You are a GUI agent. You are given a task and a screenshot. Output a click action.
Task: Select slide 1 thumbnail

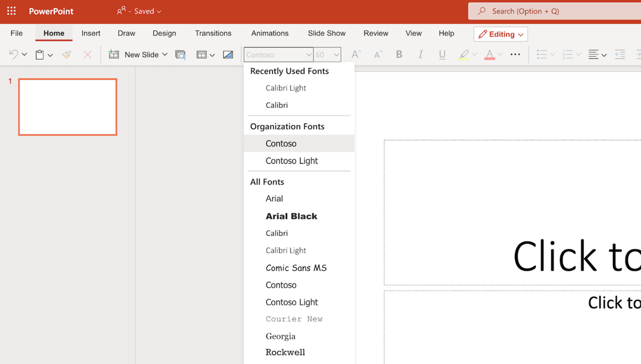pos(68,107)
